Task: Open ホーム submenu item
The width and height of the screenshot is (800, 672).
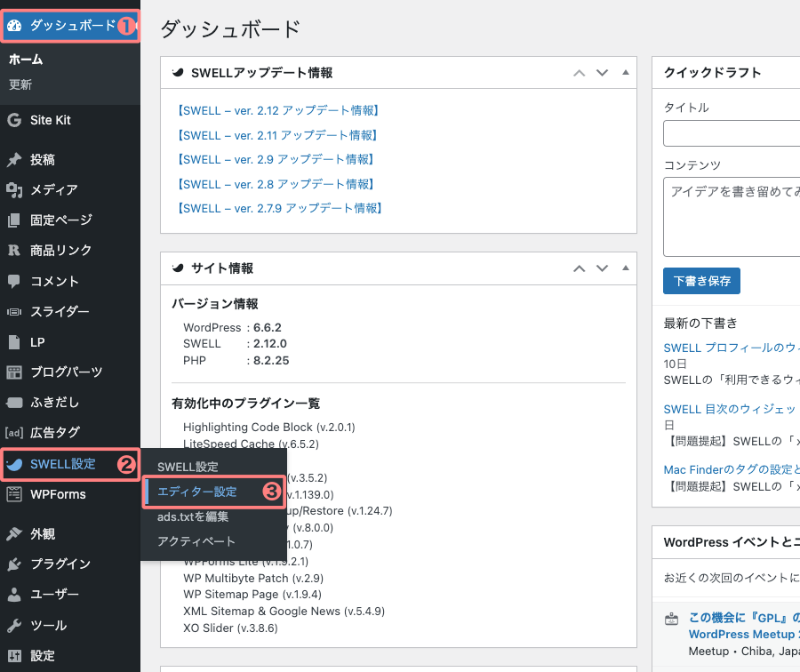Action: (x=26, y=60)
